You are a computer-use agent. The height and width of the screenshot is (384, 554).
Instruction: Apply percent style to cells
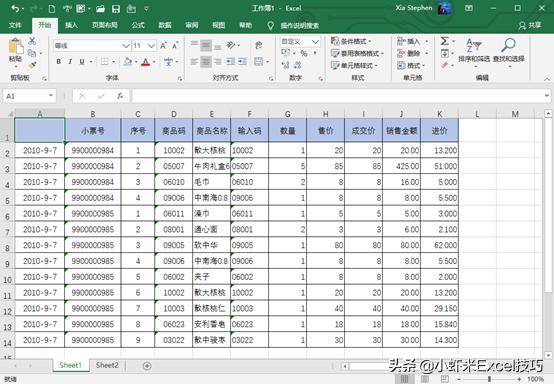pyautogui.click(x=304, y=53)
